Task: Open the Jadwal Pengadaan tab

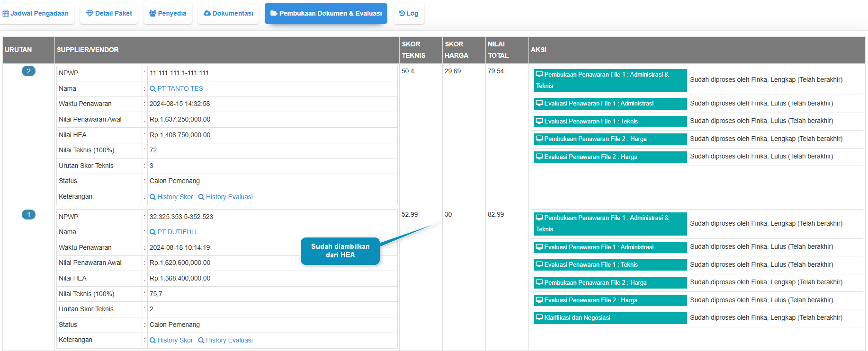Action: coord(36,13)
